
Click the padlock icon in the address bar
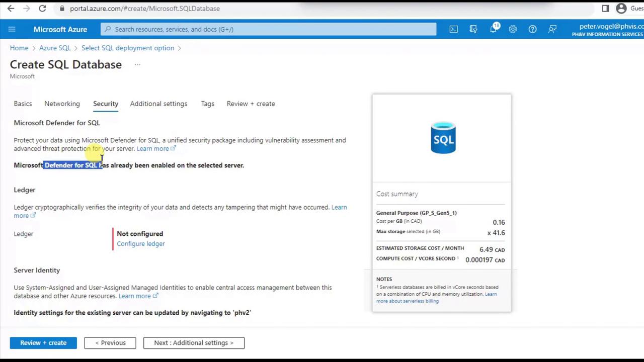[62, 9]
